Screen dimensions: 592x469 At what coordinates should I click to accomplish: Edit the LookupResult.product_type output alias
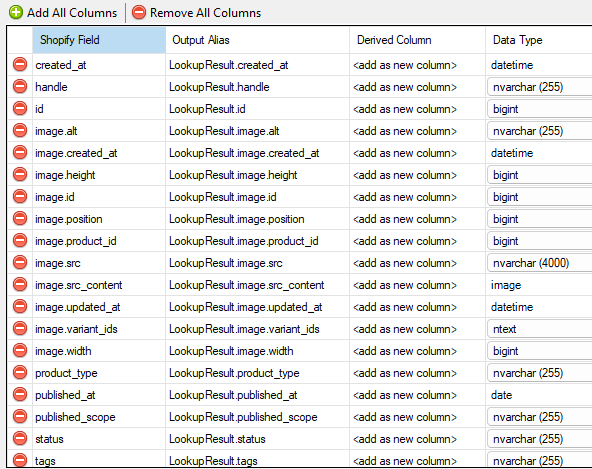tap(257, 373)
